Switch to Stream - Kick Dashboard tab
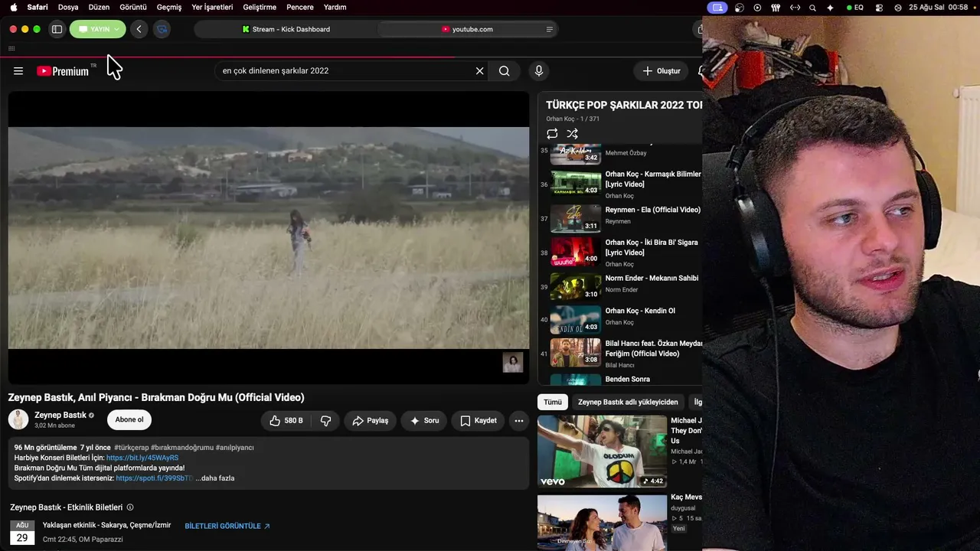This screenshot has height=551, width=980. (286, 29)
